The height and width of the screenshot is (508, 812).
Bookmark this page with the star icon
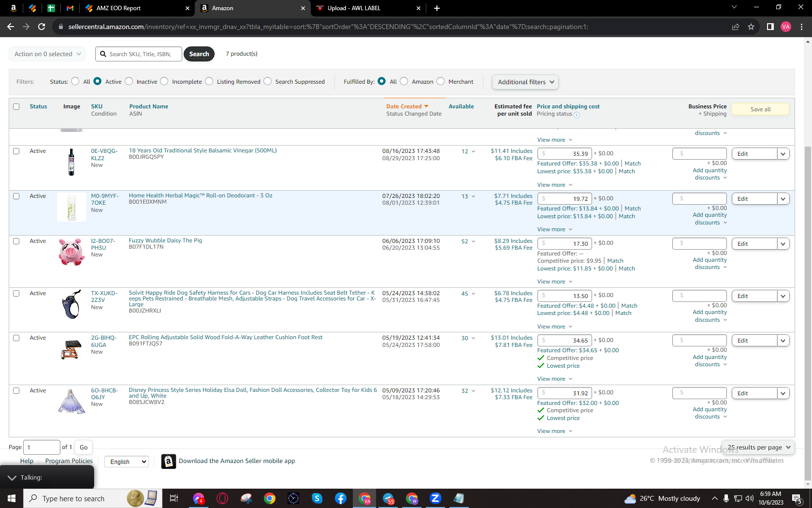pos(751,27)
